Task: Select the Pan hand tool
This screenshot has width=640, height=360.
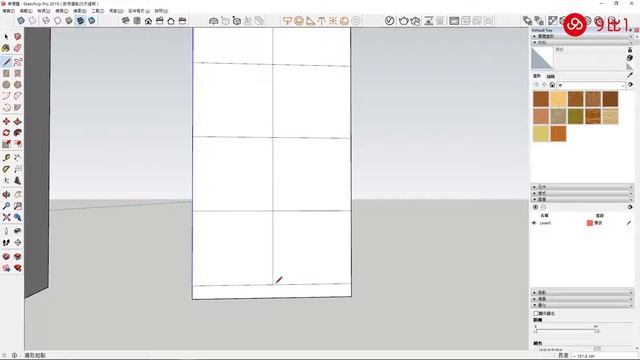Action: [x=18, y=195]
